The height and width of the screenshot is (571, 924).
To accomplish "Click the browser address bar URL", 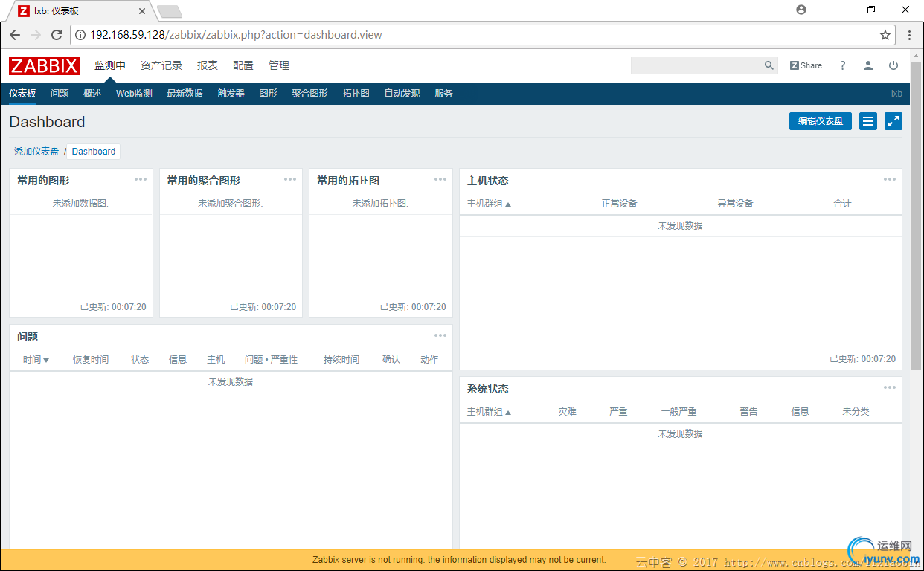I will click(x=236, y=35).
